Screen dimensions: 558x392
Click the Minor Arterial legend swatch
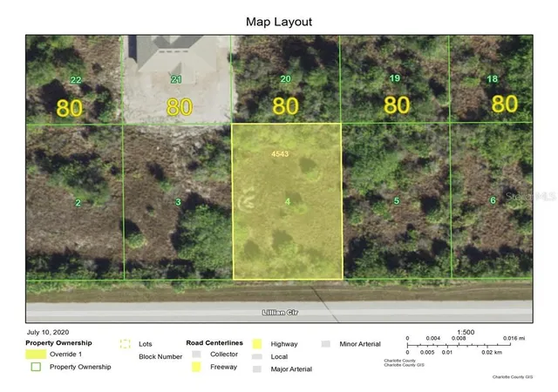(x=325, y=344)
